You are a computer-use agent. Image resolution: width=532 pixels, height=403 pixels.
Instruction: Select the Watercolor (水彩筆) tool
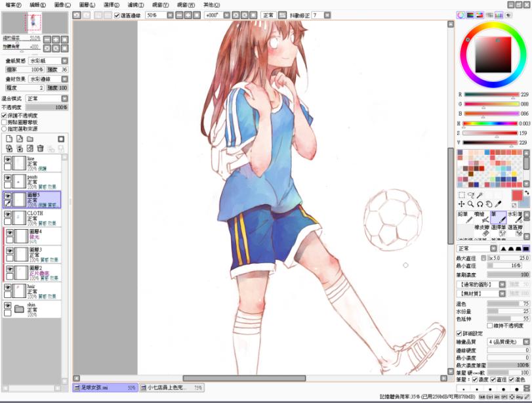[515, 217]
